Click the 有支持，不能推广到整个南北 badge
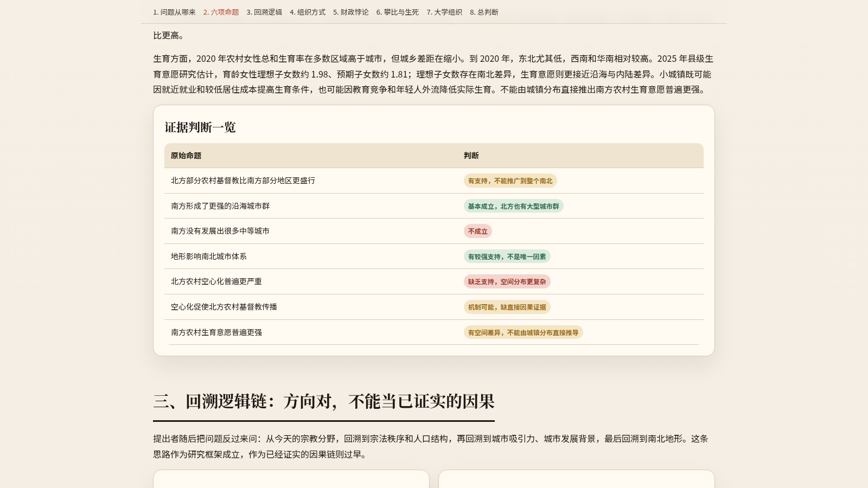 pos(510,181)
